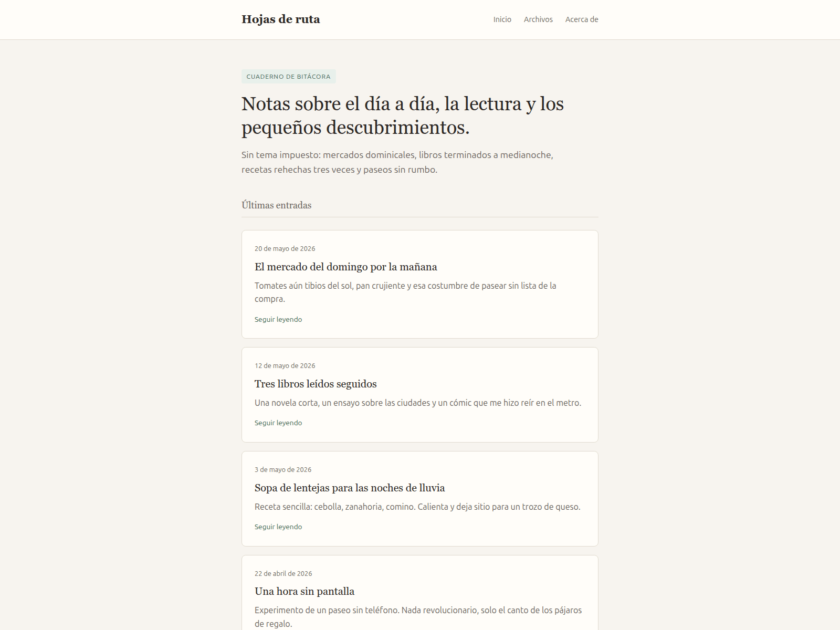Open the Archivos nav item
Viewport: 840px width, 630px height.
pyautogui.click(x=538, y=19)
